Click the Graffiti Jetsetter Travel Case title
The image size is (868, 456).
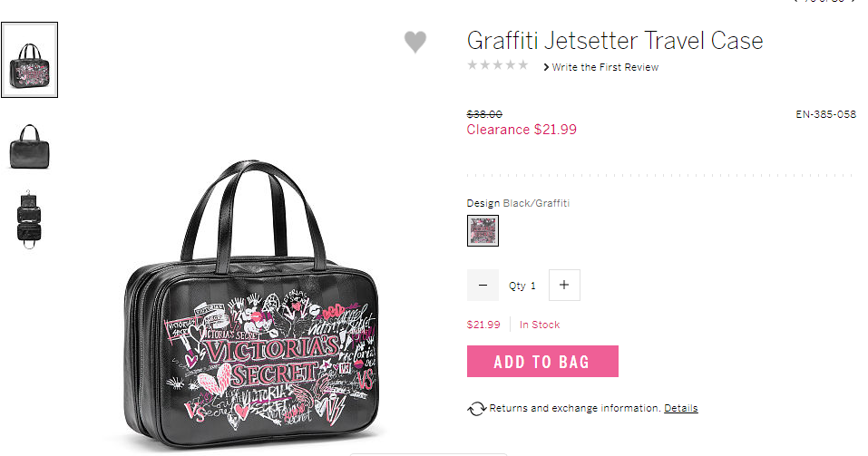click(615, 41)
